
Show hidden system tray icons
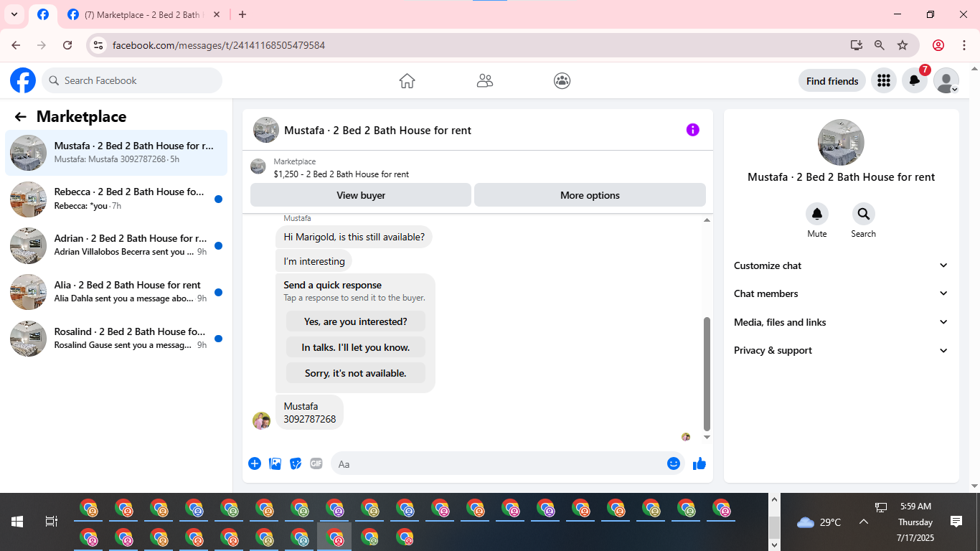point(864,522)
